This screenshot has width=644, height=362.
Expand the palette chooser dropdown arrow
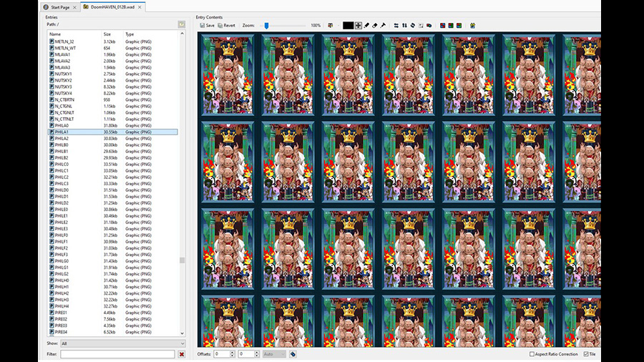pos(338,26)
